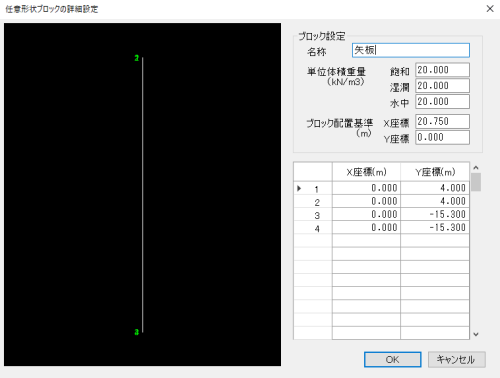This screenshot has height=378, width=500.
Task: Click the table scrollbar thumb
Action: (x=476, y=182)
